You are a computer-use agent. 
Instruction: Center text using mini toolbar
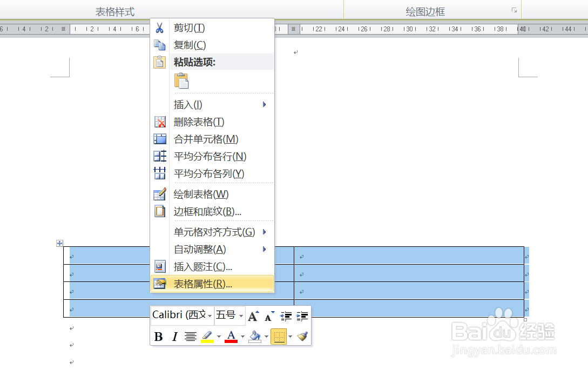click(191, 337)
